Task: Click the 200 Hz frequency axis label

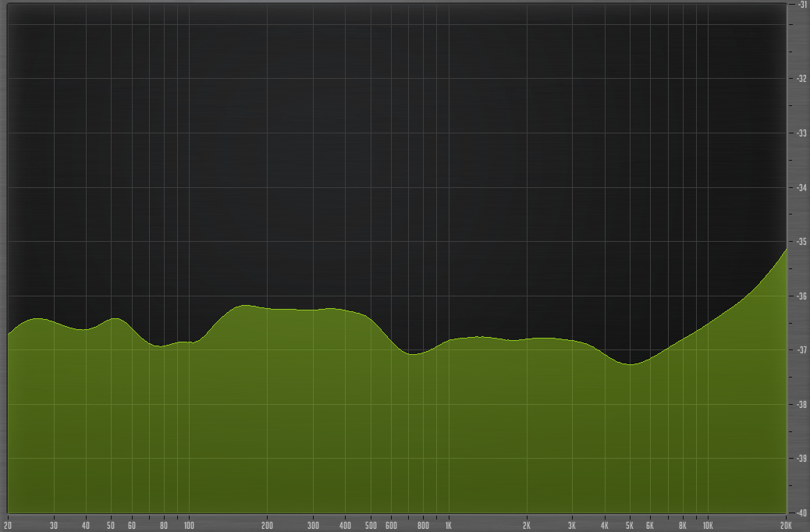Action: [267, 525]
